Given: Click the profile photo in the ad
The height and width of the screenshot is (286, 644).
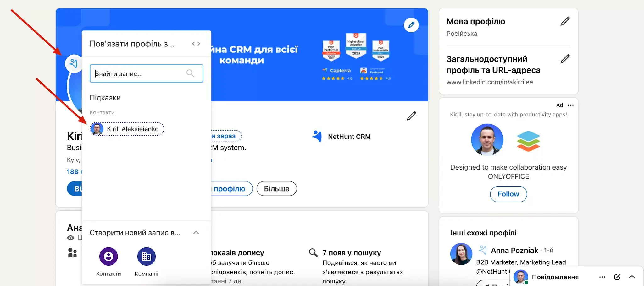Looking at the screenshot, I should click(487, 140).
